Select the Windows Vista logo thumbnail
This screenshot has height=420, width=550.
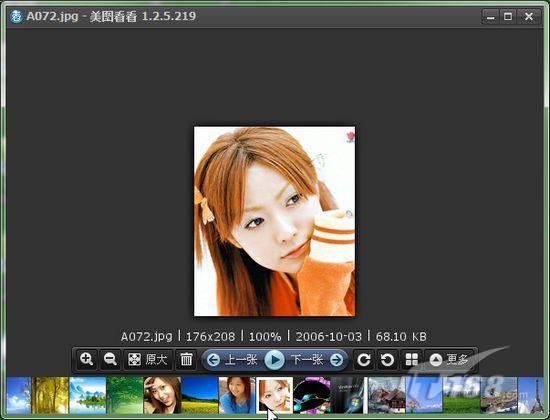(x=349, y=395)
